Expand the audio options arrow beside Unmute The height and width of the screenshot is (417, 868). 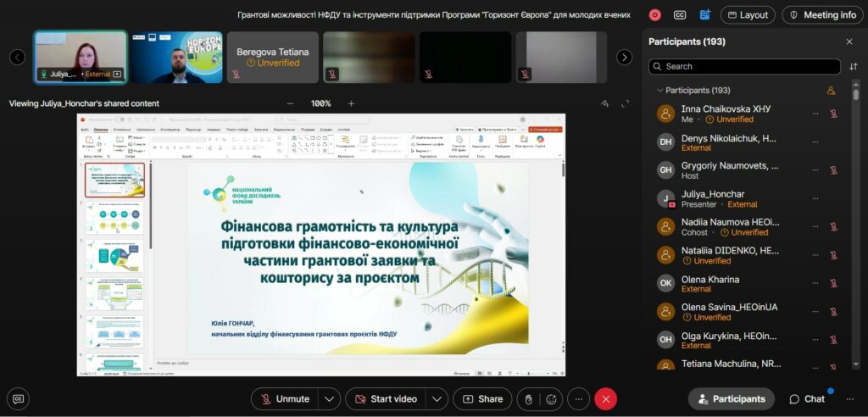(329, 399)
